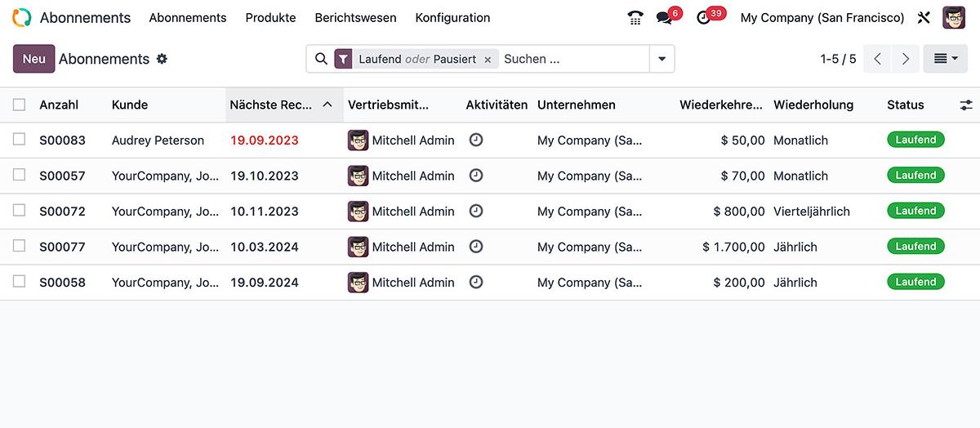The width and height of the screenshot is (980, 428).
Task: Open the Konfiguration menu
Action: (452, 17)
